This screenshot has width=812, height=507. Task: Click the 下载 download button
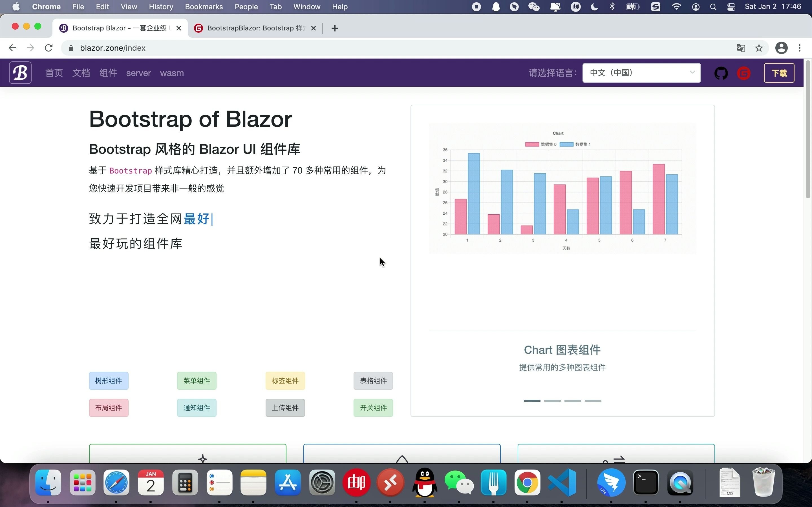779,73
